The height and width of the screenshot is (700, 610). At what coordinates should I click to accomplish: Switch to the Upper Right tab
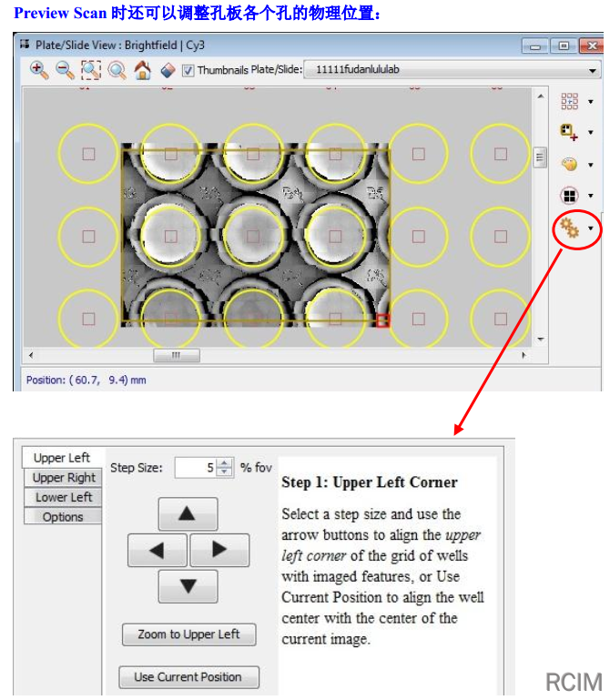coord(64,478)
